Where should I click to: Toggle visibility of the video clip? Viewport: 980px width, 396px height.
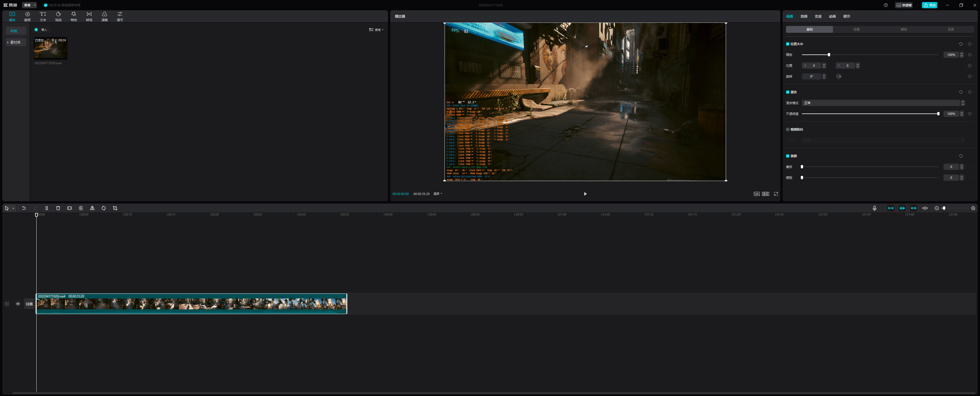7,303
